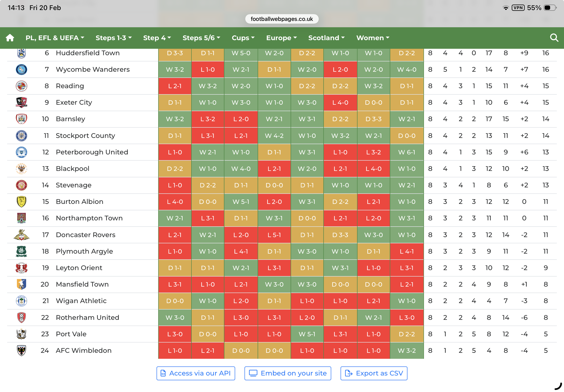The height and width of the screenshot is (392, 564).
Task: Open the Doncaster Rovers team link
Action: (86, 235)
